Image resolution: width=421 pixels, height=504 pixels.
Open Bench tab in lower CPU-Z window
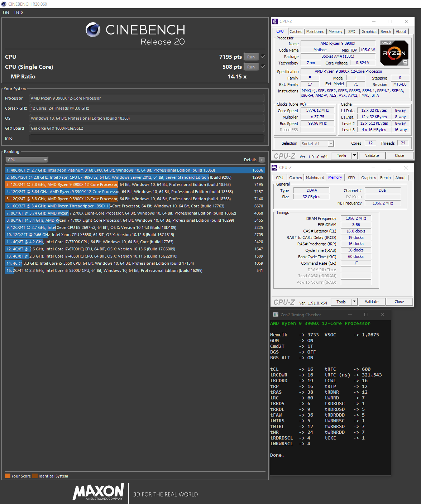point(386,178)
